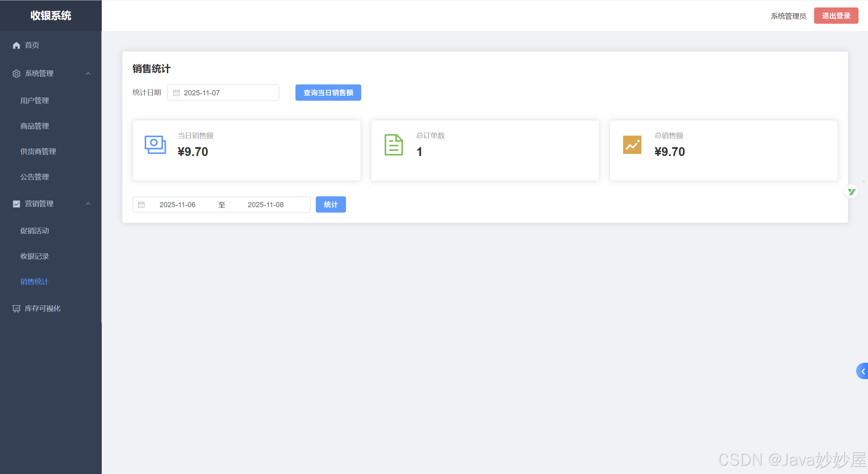Click the calendar icon in 统计日期 field
This screenshot has height=474, width=868.
click(176, 93)
